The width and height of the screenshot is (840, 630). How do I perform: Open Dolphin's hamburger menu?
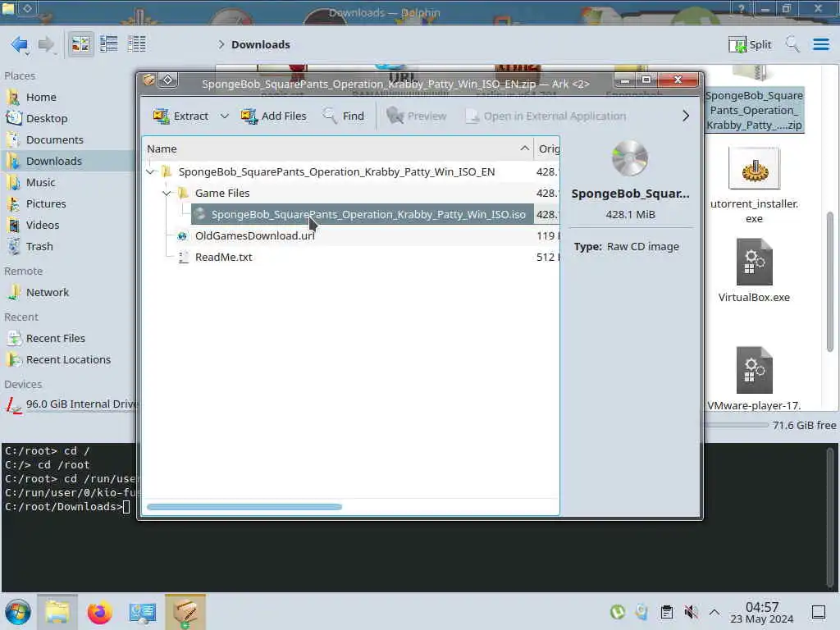(820, 44)
